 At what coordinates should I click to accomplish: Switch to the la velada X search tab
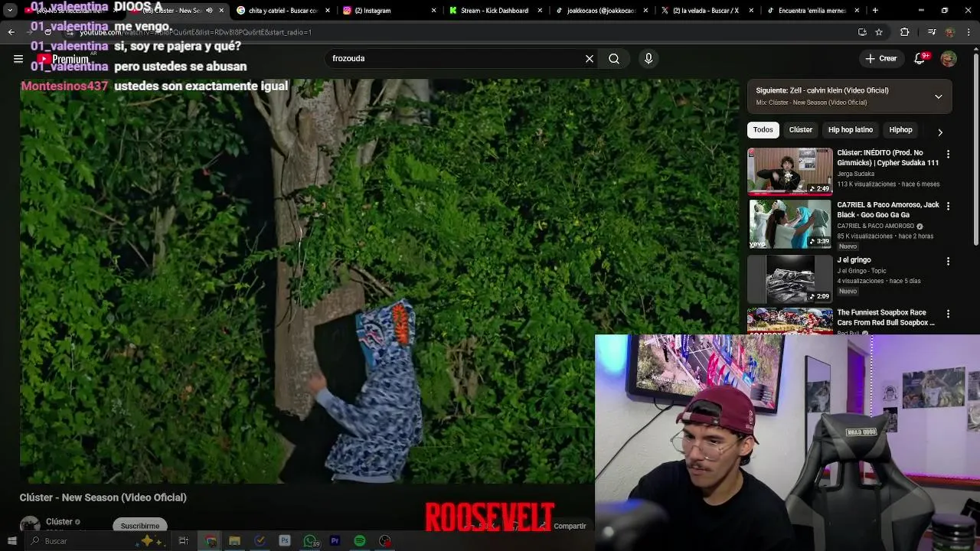(707, 11)
